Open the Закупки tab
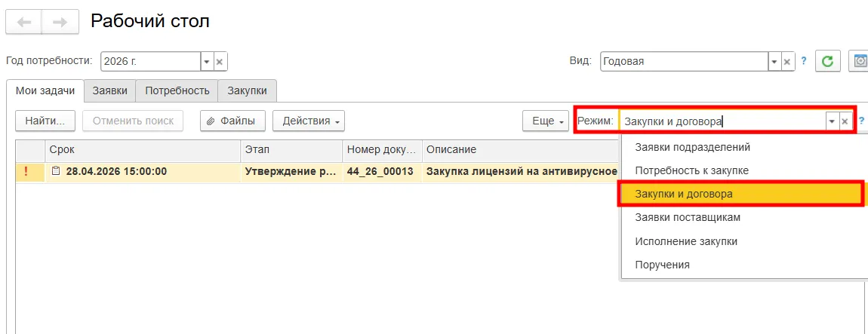The width and height of the screenshot is (868, 334). coord(247,91)
